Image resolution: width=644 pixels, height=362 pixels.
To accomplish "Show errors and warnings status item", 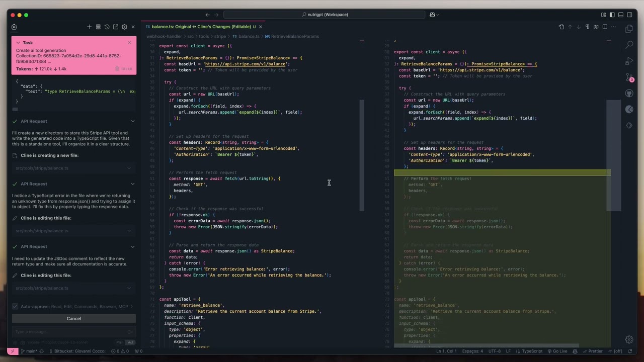I will pyautogui.click(x=120, y=351).
